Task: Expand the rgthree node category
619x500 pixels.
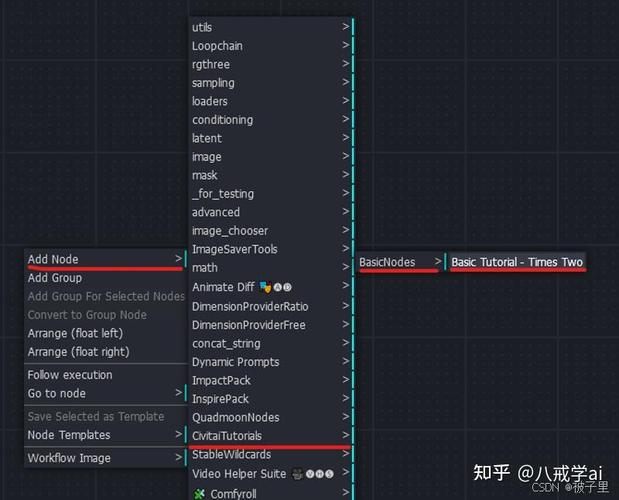Action: coord(271,64)
